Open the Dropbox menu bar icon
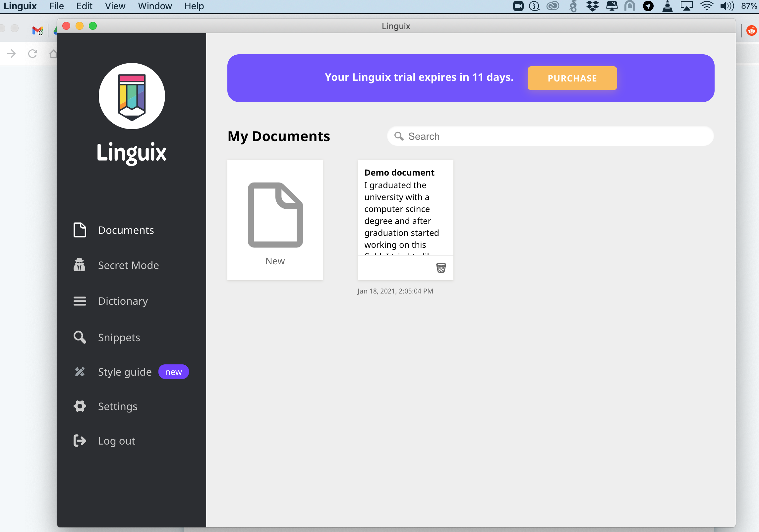 592,6
